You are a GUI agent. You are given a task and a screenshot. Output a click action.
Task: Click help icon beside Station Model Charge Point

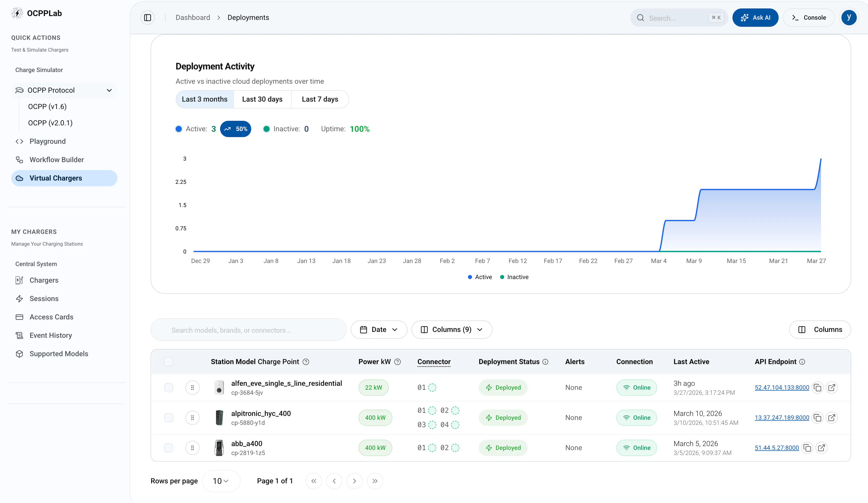306,362
